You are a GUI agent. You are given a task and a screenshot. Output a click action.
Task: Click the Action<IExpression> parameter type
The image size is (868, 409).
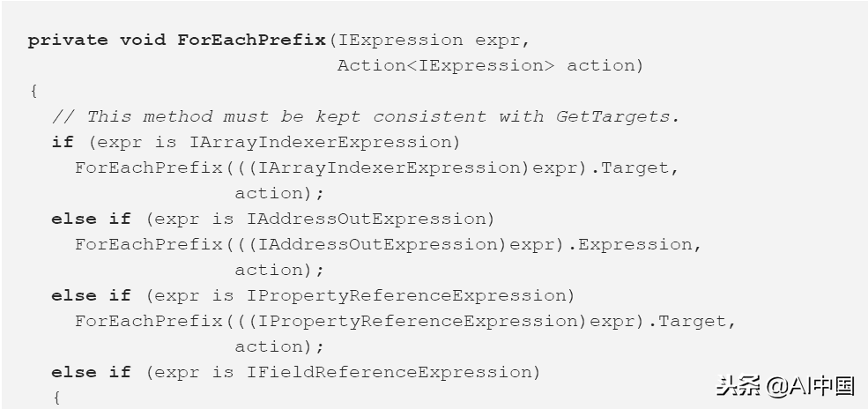pos(446,65)
